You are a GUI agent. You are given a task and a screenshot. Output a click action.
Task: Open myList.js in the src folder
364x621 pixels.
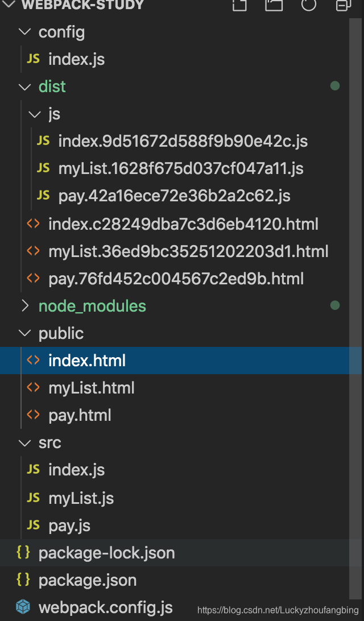[x=81, y=498]
